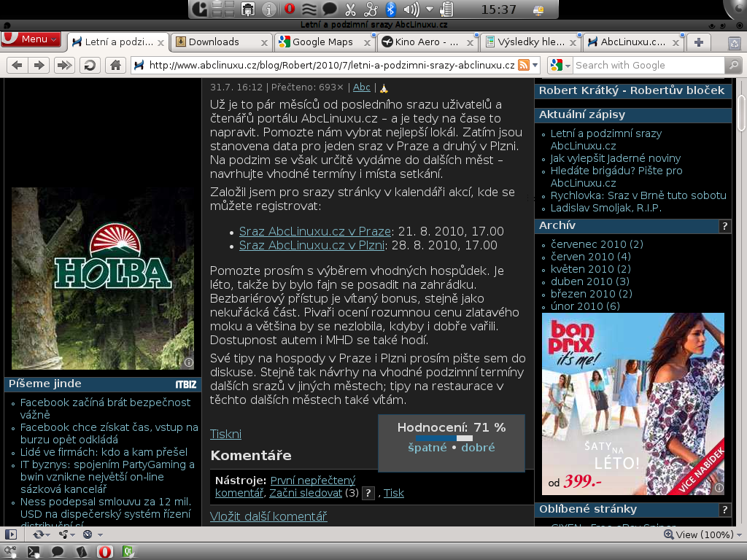This screenshot has width=747, height=560.
Task: Open the chat app in the taskbar
Action: coord(58,551)
